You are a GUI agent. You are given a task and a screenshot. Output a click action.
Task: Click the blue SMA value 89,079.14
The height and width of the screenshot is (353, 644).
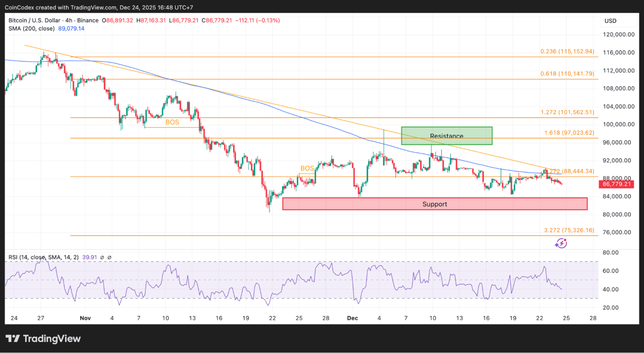pyautogui.click(x=71, y=28)
